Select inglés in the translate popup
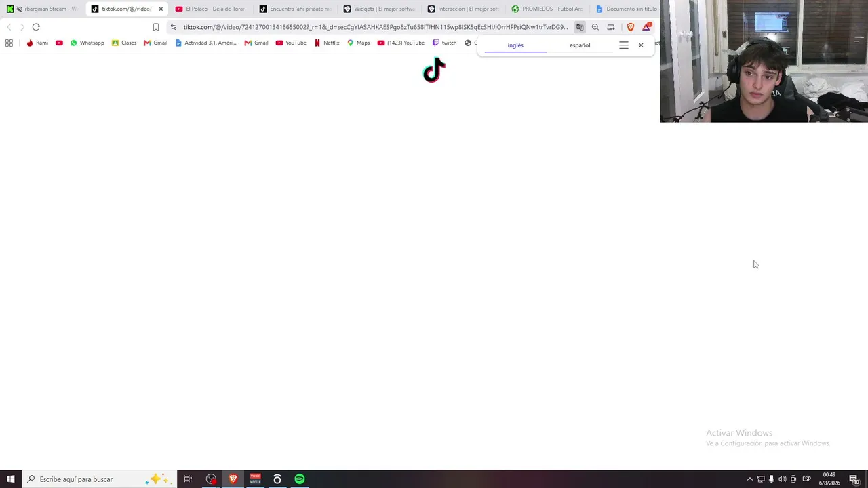The image size is (868, 488). [515, 45]
